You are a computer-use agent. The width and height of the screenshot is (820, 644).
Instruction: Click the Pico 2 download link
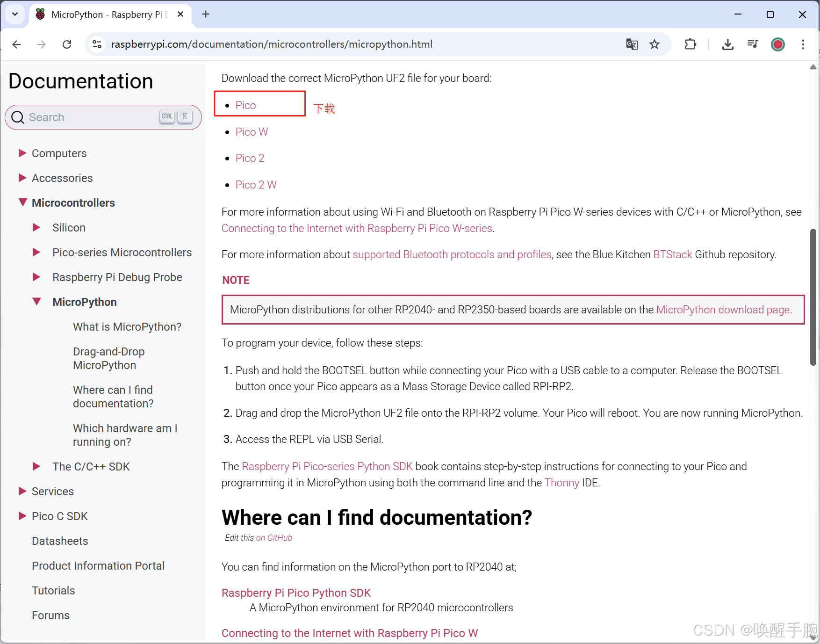(x=250, y=158)
